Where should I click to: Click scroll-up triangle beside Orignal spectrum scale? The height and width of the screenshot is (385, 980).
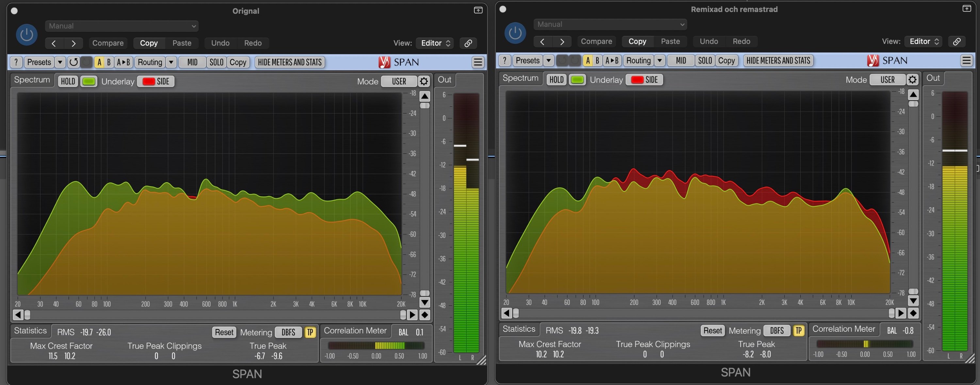[x=425, y=96]
